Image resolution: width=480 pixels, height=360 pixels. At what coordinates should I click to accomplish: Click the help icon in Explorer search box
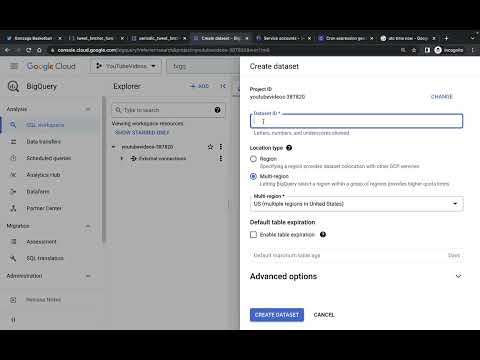(217, 110)
